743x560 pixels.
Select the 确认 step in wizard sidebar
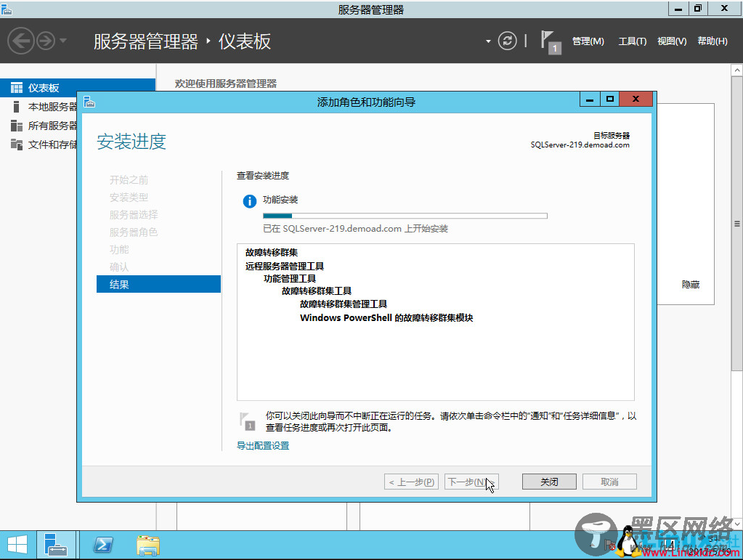pyautogui.click(x=119, y=267)
